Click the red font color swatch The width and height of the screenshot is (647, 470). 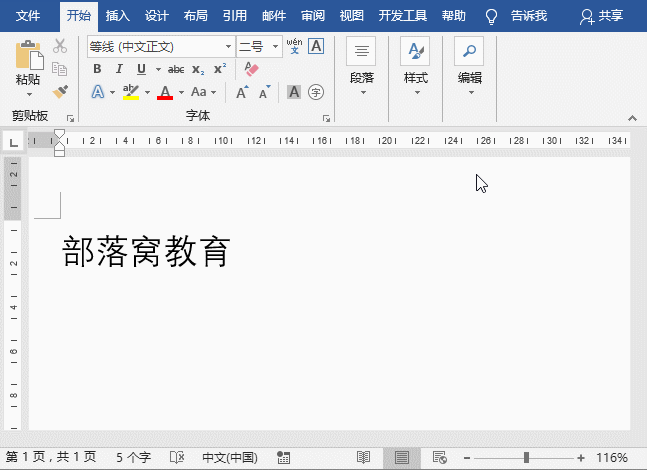pos(165,92)
